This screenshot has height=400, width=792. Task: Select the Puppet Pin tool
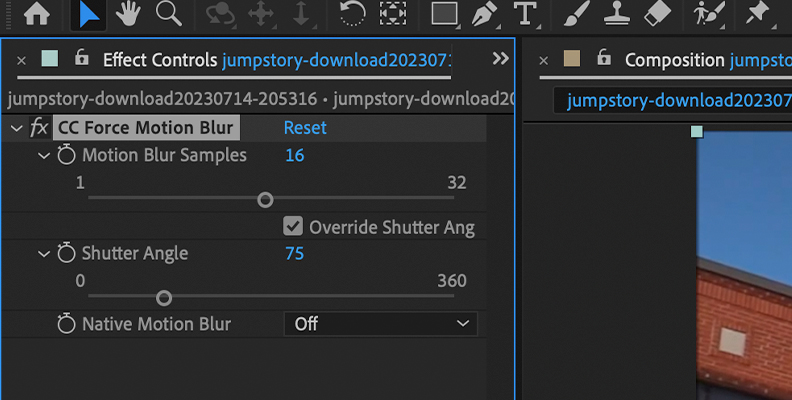(757, 13)
